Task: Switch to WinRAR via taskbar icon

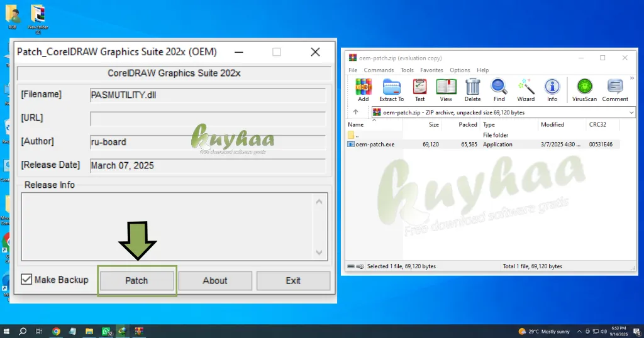Action: [139, 332]
